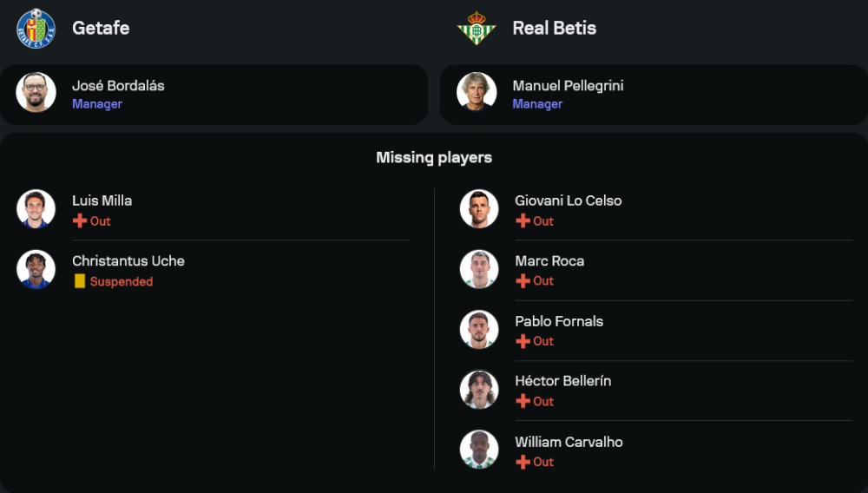Viewport: 868px width, 493px height.
Task: Select Héctor Bellerín's player avatar
Action: click(479, 390)
